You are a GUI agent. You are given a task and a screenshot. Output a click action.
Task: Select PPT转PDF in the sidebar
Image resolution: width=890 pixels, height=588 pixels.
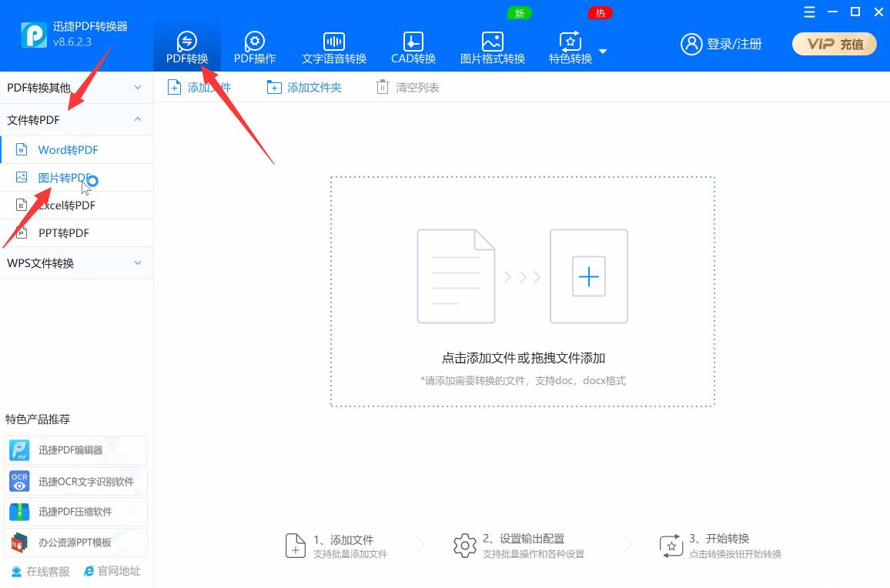(77, 232)
